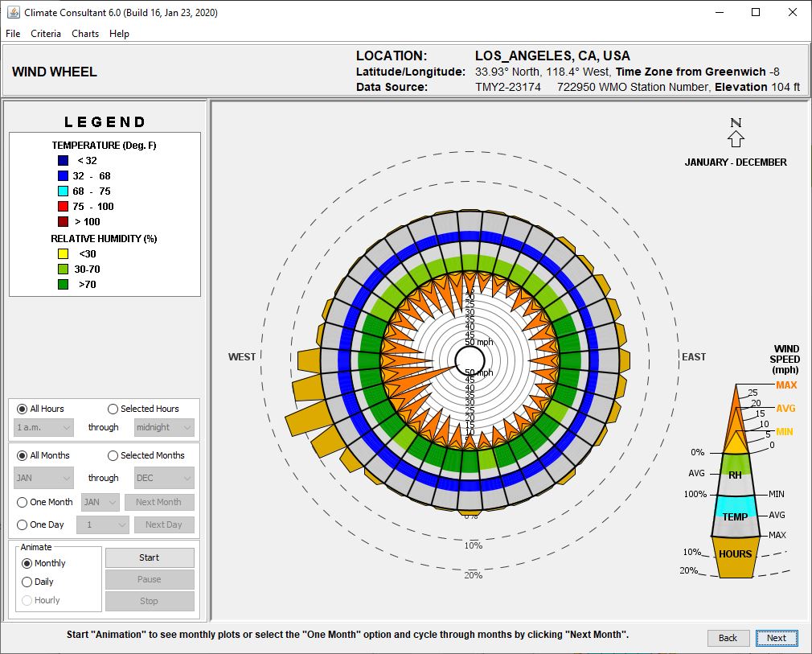Click the dark red >100 temperature swatch

point(63,221)
